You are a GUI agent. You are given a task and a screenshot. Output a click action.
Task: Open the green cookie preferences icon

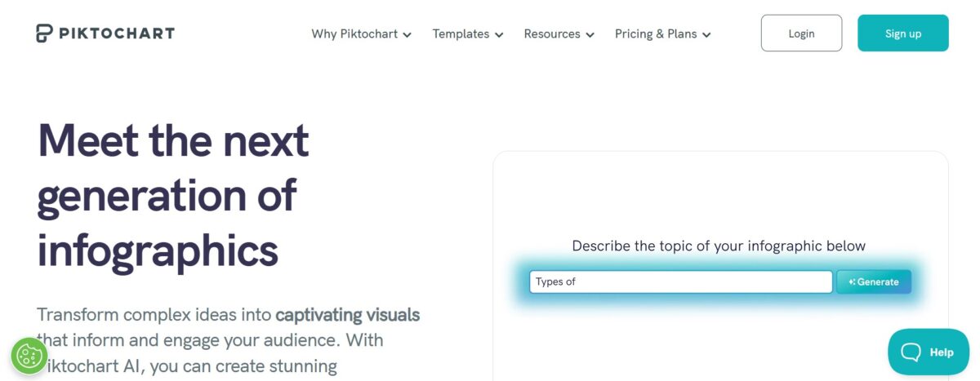tap(29, 356)
